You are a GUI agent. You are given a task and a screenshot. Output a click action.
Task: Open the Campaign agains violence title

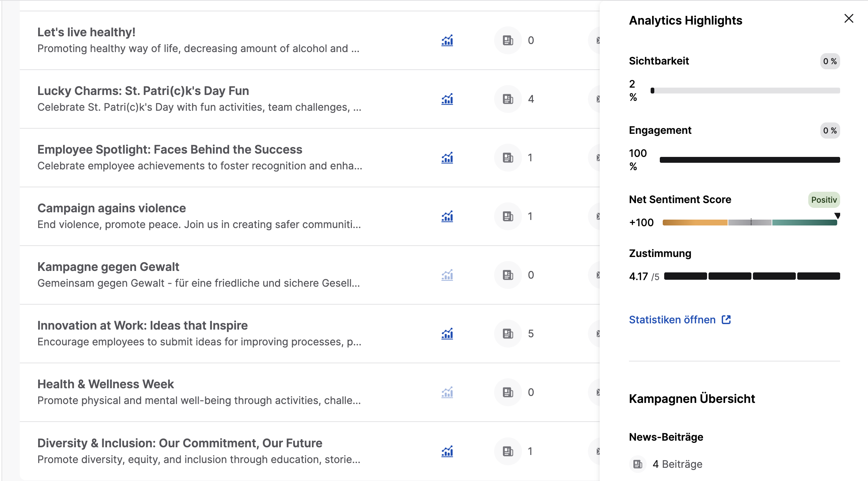(x=112, y=208)
